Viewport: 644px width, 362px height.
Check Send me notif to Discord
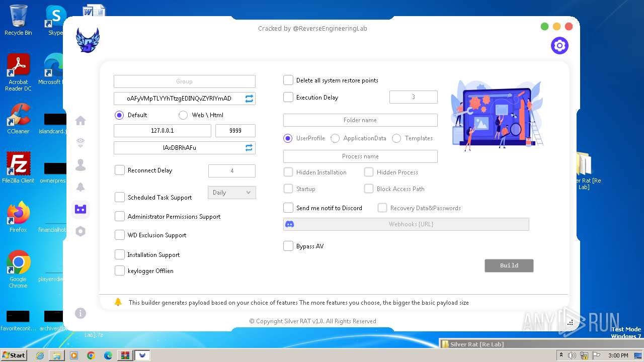tap(288, 208)
